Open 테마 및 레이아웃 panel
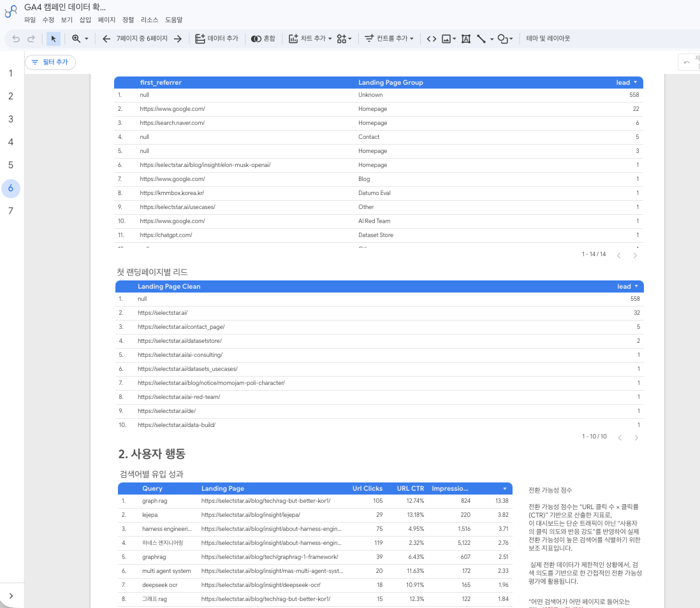The height and width of the screenshot is (608, 700). (548, 38)
